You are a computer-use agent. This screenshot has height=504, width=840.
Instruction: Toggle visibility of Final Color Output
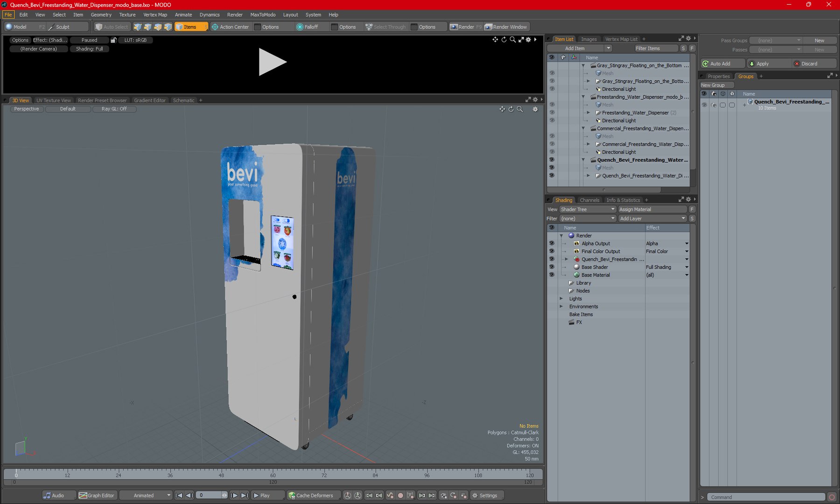tap(552, 251)
